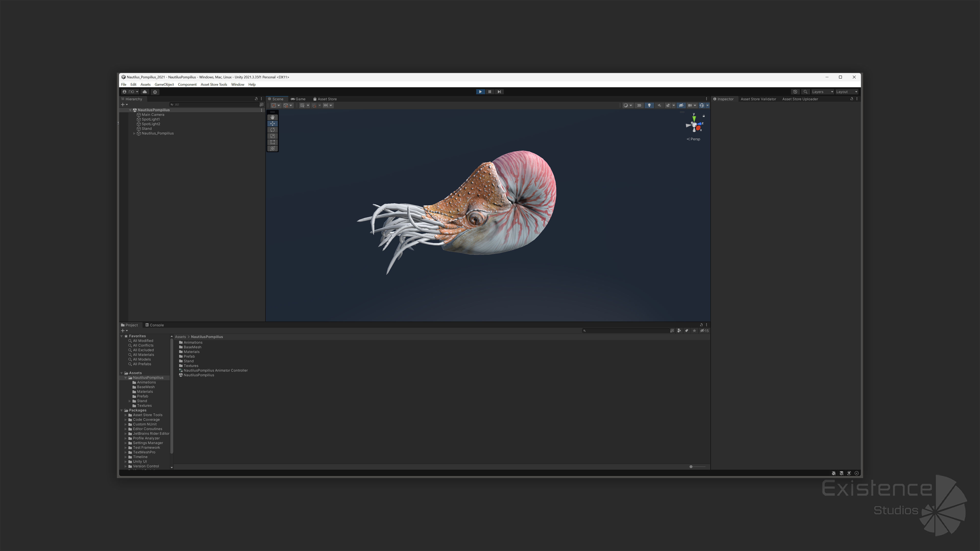Switch to Asset Store Validator tab
This screenshot has height=551, width=980.
tap(758, 99)
